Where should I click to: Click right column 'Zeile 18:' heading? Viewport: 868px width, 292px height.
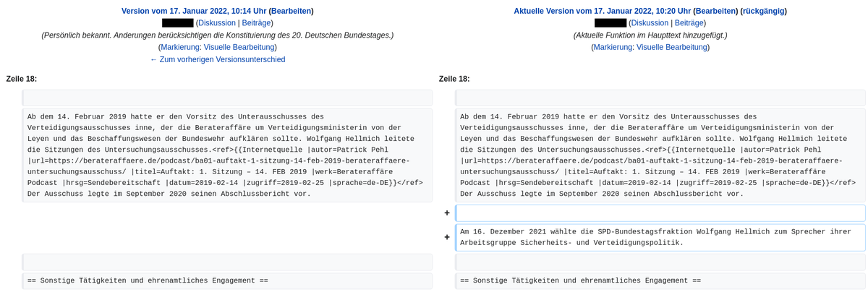tap(454, 79)
